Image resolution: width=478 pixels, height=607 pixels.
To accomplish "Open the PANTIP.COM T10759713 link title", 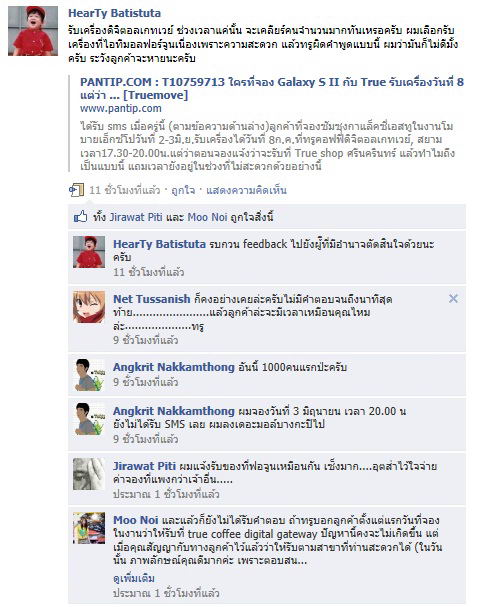I will coord(272,88).
